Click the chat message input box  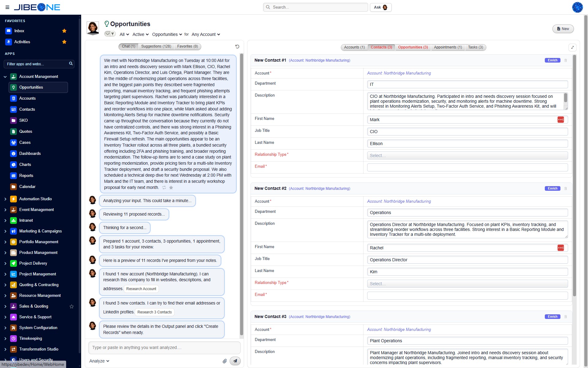click(164, 348)
